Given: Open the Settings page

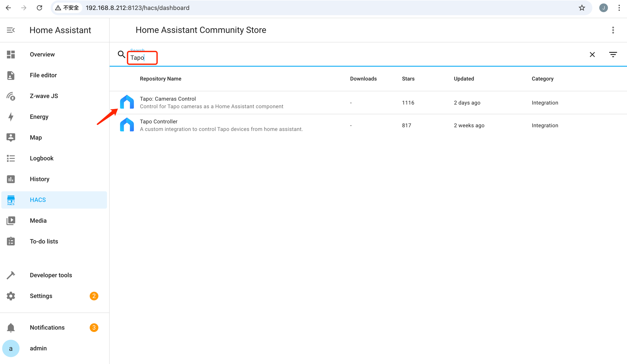Looking at the screenshot, I should point(41,296).
